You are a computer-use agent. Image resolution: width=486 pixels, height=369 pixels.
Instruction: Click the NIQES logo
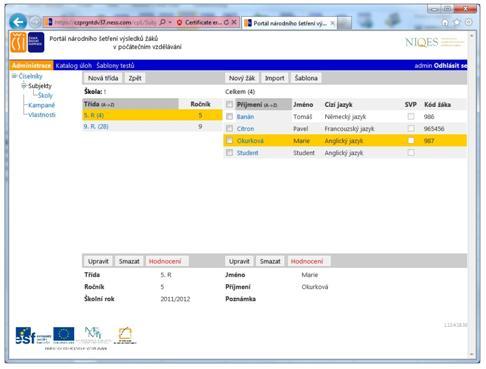(434, 42)
